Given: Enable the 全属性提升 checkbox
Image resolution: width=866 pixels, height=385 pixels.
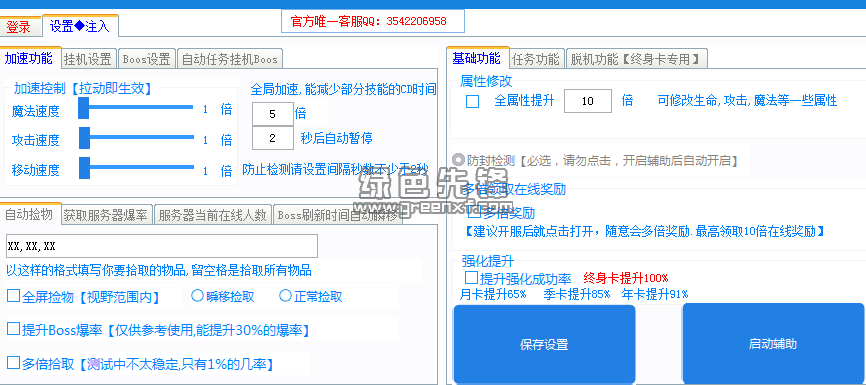Looking at the screenshot, I should 472,102.
